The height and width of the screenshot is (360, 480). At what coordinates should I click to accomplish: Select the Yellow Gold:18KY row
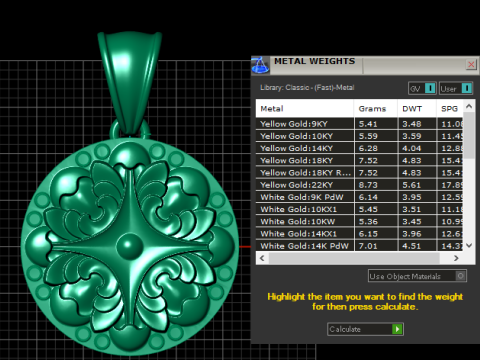(x=359, y=161)
